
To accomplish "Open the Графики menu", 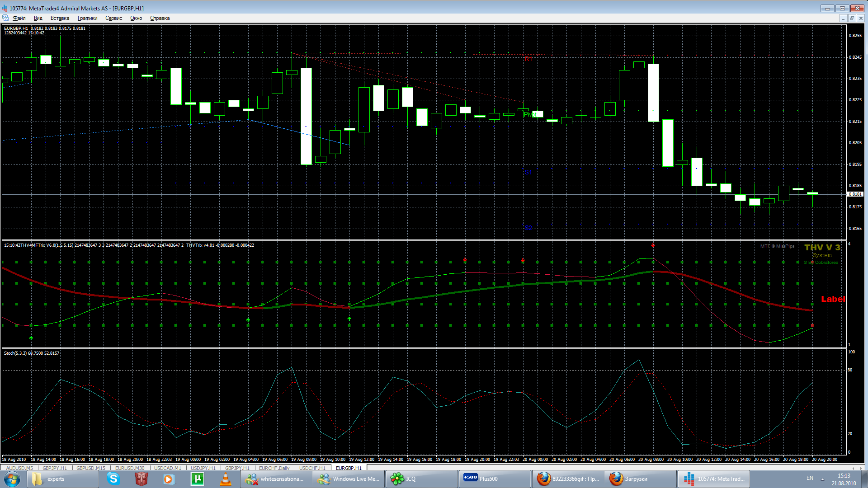I will [87, 18].
